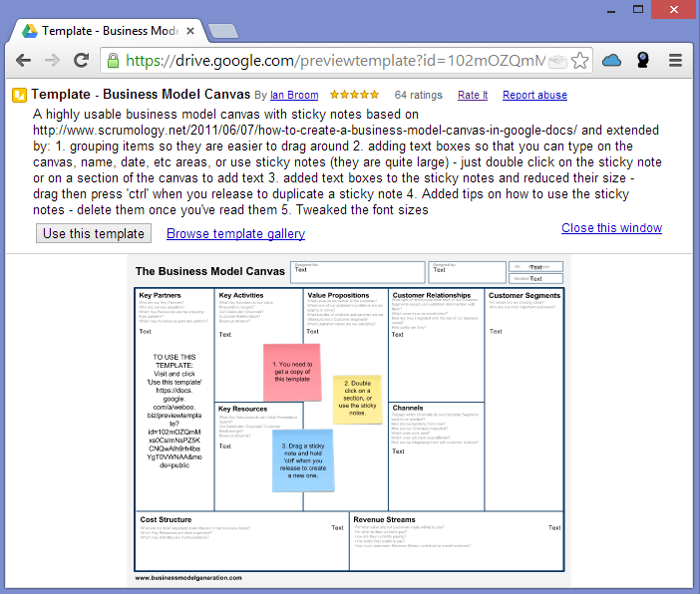The height and width of the screenshot is (594, 700).
Task: Click The Business Model Canvas preview title
Action: pyautogui.click(x=210, y=271)
